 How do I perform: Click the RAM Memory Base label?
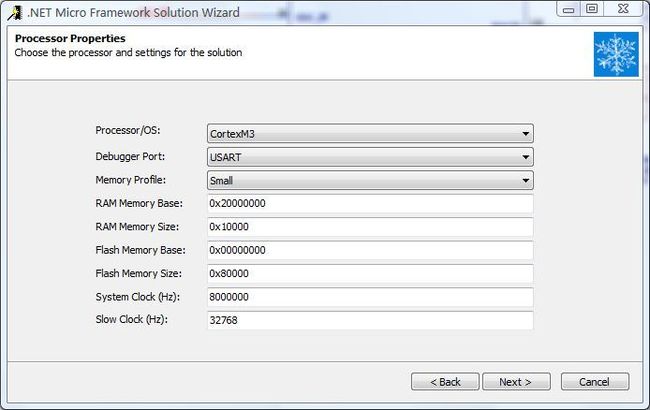139,204
